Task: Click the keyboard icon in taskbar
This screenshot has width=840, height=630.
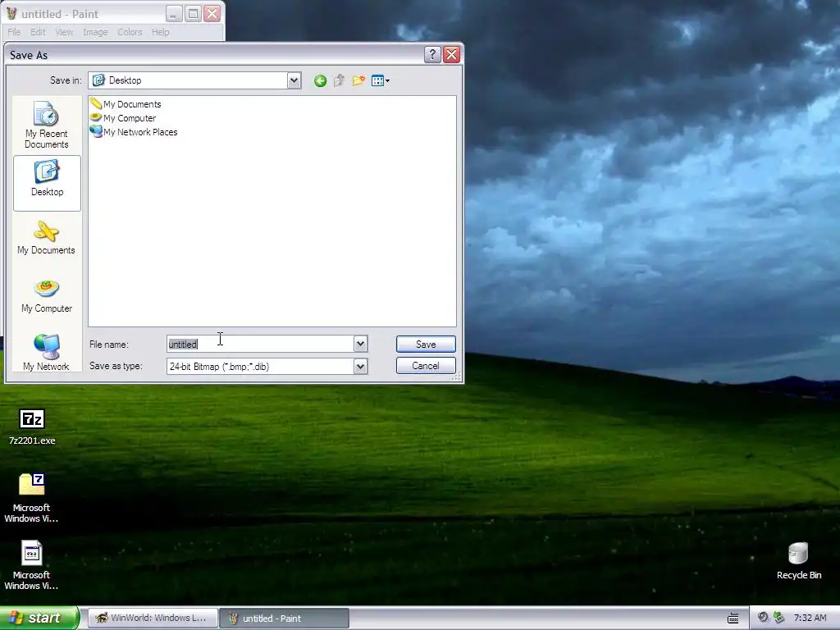Action: [x=733, y=619]
